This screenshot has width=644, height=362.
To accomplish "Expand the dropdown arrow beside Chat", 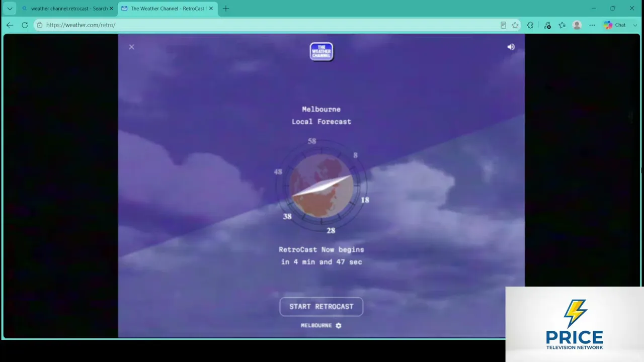I will click(x=635, y=25).
